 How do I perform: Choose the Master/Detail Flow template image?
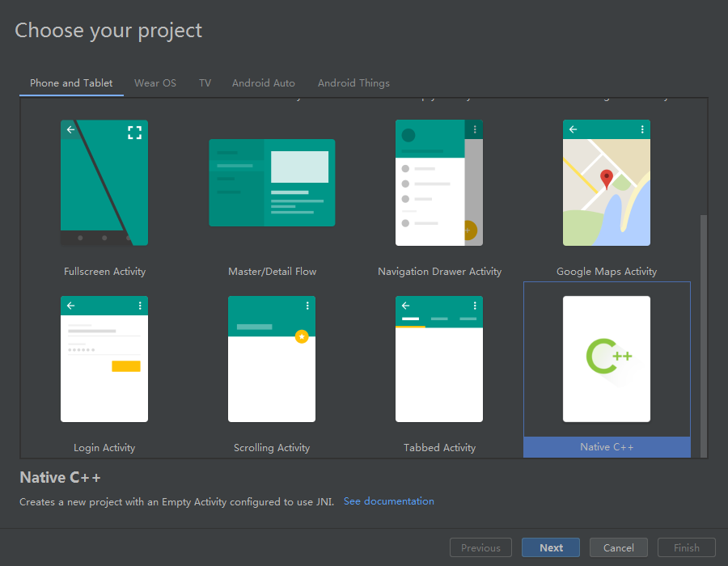272,183
